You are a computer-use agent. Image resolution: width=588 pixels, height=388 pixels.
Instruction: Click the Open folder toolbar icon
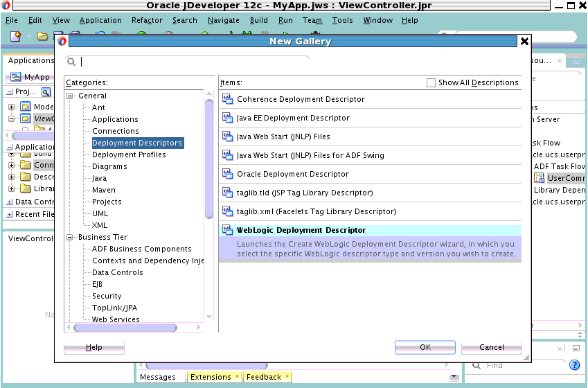(x=42, y=37)
